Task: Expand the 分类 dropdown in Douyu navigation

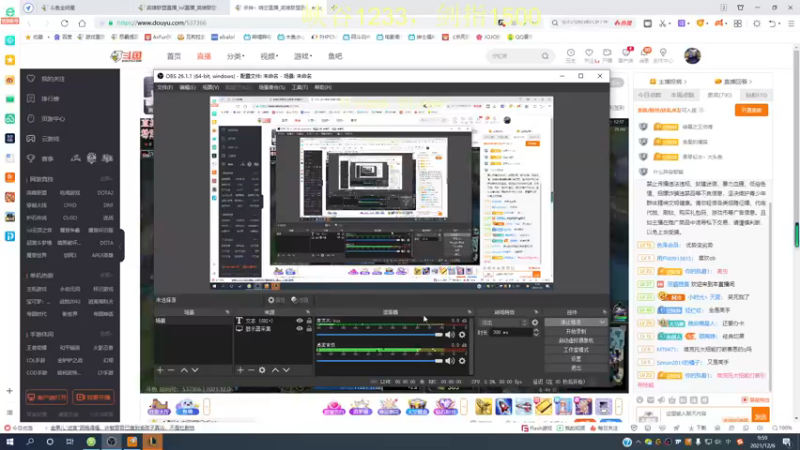Action: 235,56
